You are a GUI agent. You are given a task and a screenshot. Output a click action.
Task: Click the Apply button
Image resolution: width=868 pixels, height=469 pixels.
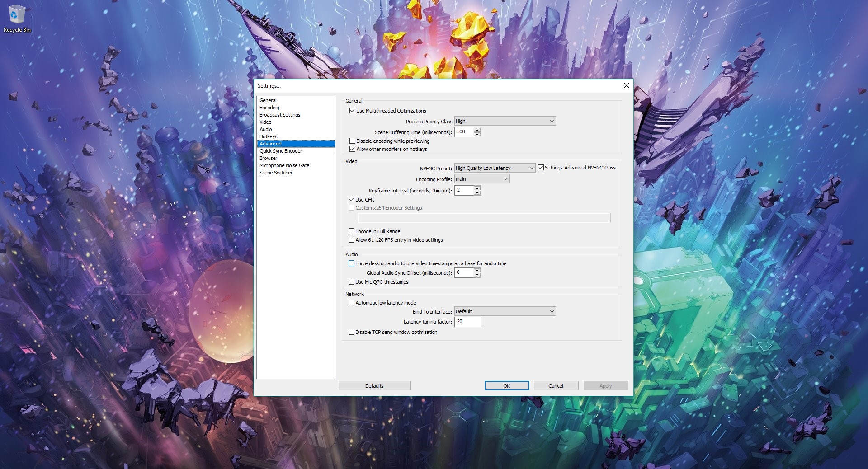pyautogui.click(x=606, y=386)
